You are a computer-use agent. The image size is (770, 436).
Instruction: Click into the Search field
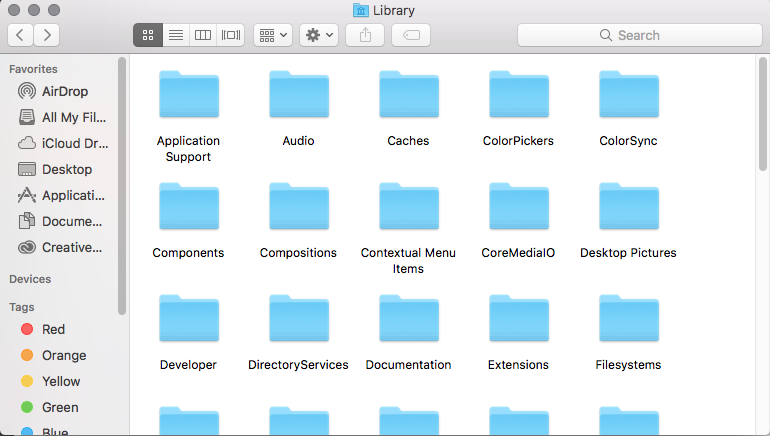(x=640, y=35)
